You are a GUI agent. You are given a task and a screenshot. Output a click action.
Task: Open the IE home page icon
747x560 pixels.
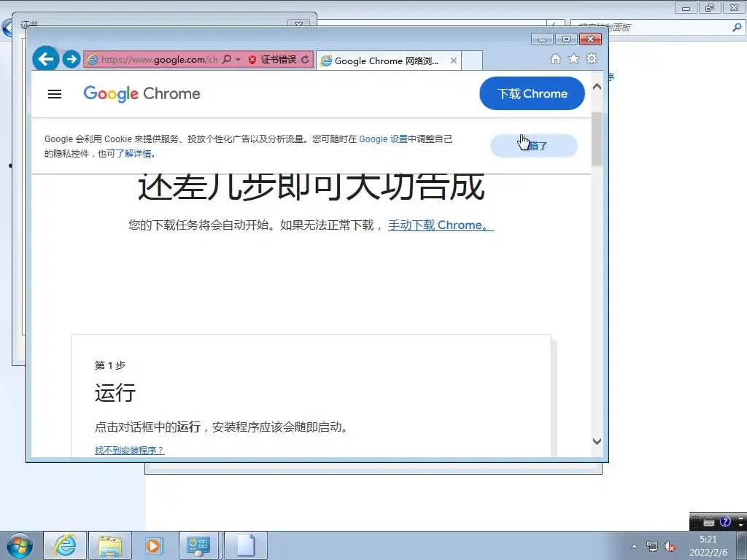[555, 58]
